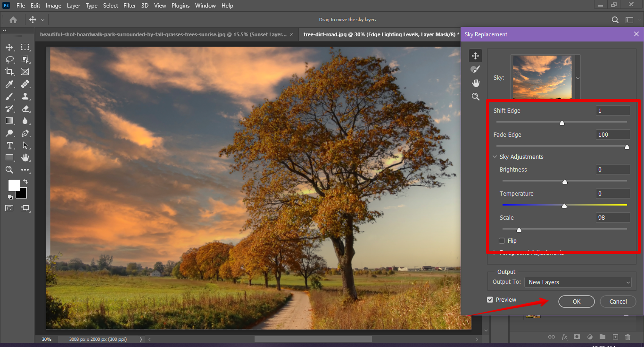Select the Sky Brush tool in the dialog
644x347 pixels.
tap(475, 69)
